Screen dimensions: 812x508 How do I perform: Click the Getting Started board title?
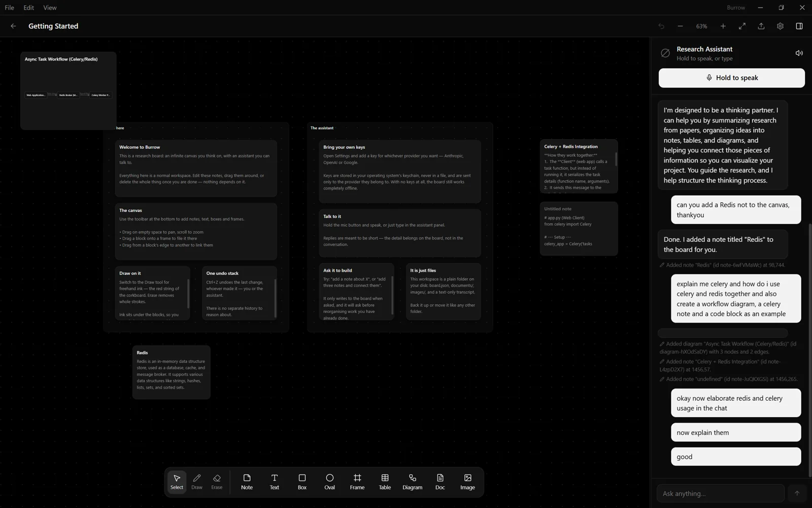[x=53, y=26]
